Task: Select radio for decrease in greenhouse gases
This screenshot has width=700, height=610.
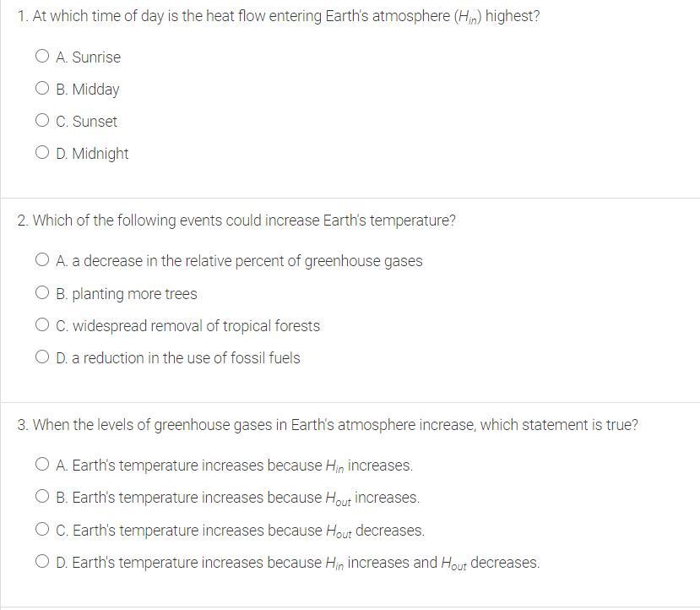Action: 42,260
